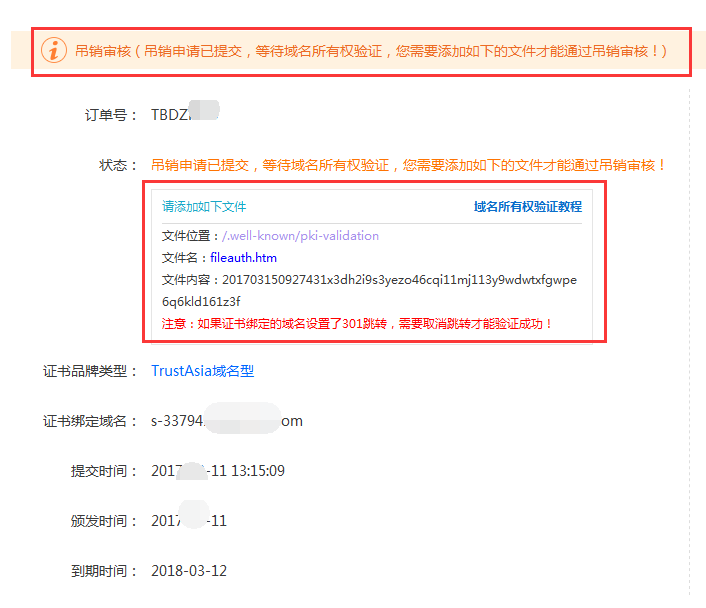The image size is (706, 608).
Task: Click the orange status message text
Action: pos(408,165)
